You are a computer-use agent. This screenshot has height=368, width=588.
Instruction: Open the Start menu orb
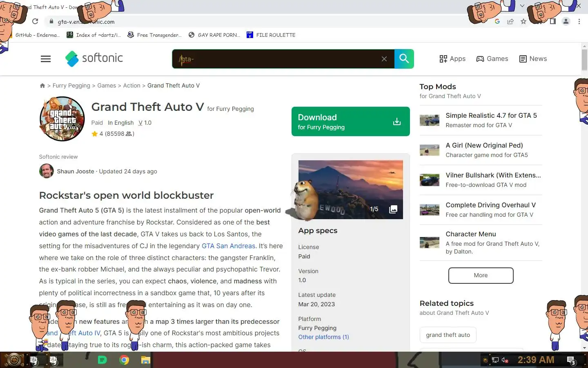[14, 360]
